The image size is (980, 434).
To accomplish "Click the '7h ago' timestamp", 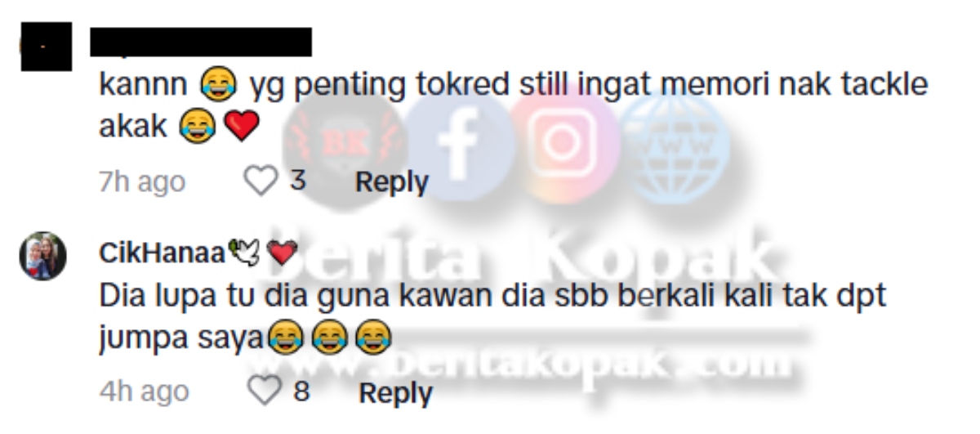I will (x=142, y=182).
